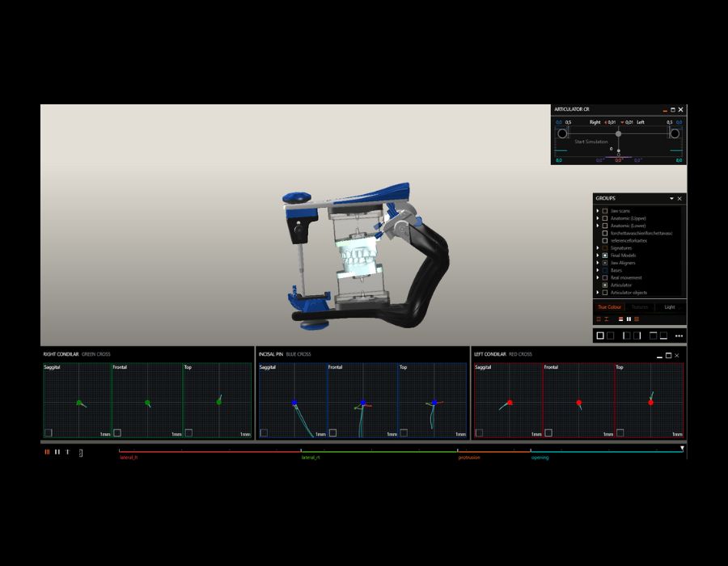Click the orange list icon under True Colour
Screen dimensions: 728x566
click(x=599, y=319)
